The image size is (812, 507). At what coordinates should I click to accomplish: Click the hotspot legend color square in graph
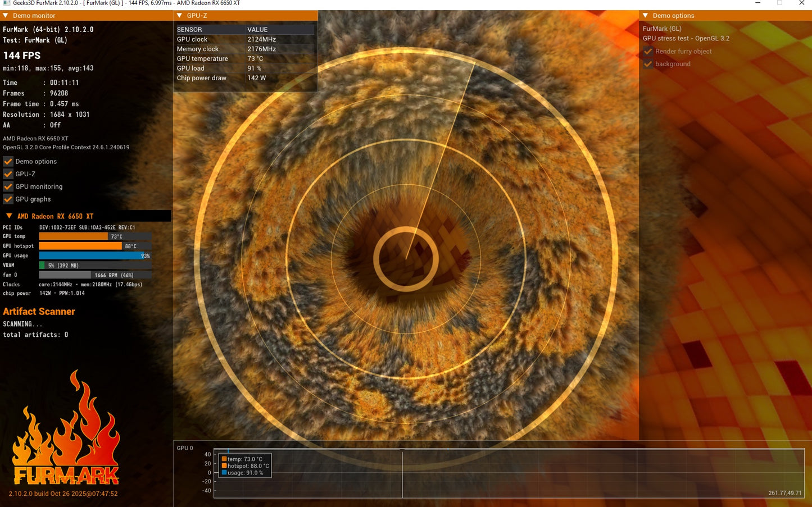(224, 466)
